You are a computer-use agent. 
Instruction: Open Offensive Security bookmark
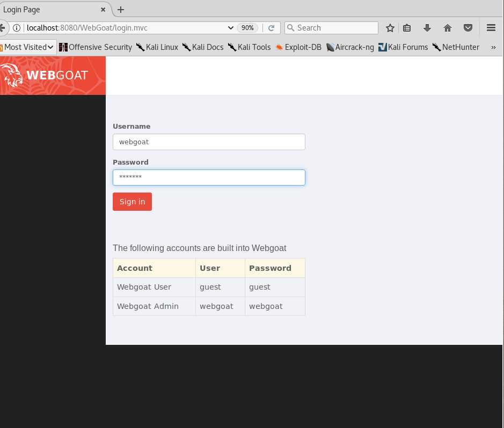(x=96, y=47)
